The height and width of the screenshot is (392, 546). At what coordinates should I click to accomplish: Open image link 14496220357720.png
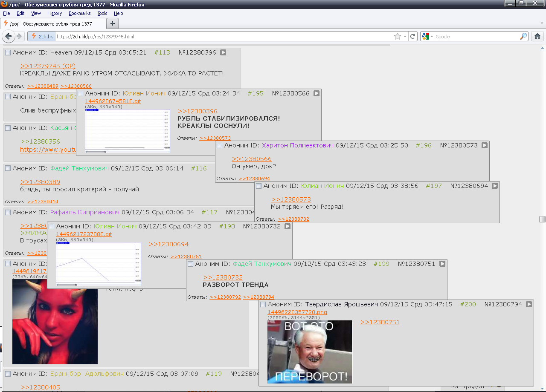(297, 312)
